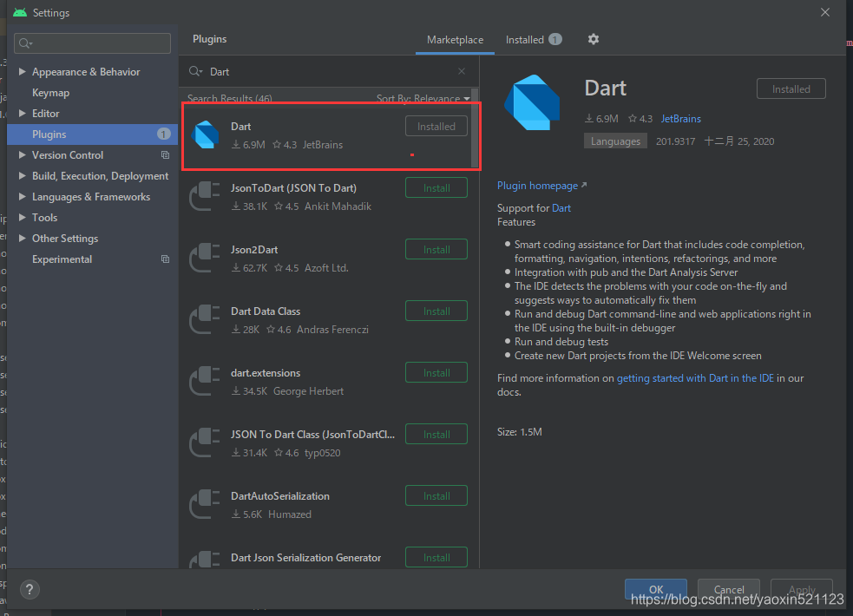Click the Plugins update count badge in sidebar
The height and width of the screenshot is (616, 853).
163,134
